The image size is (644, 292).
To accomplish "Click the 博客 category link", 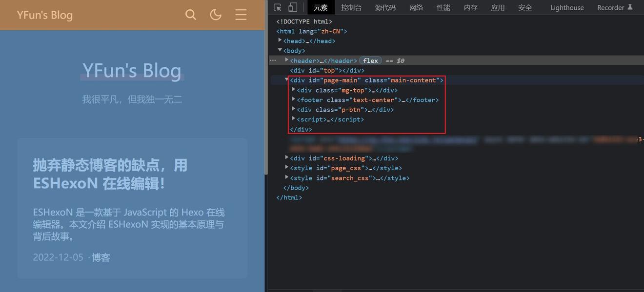I will point(101,257).
